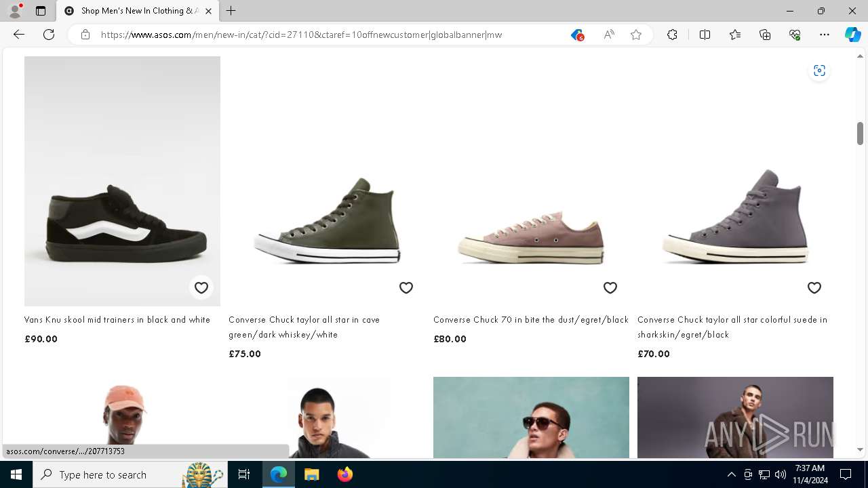
Task: Click page vertical scrollbar thumb
Action: [x=860, y=134]
